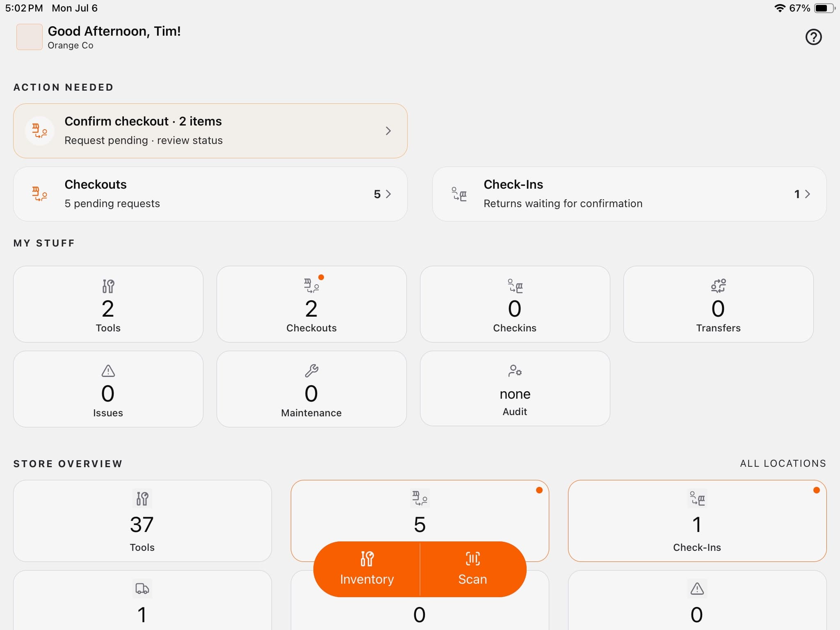
Task: Expand Confirm checkout card chevron
Action: (x=388, y=131)
